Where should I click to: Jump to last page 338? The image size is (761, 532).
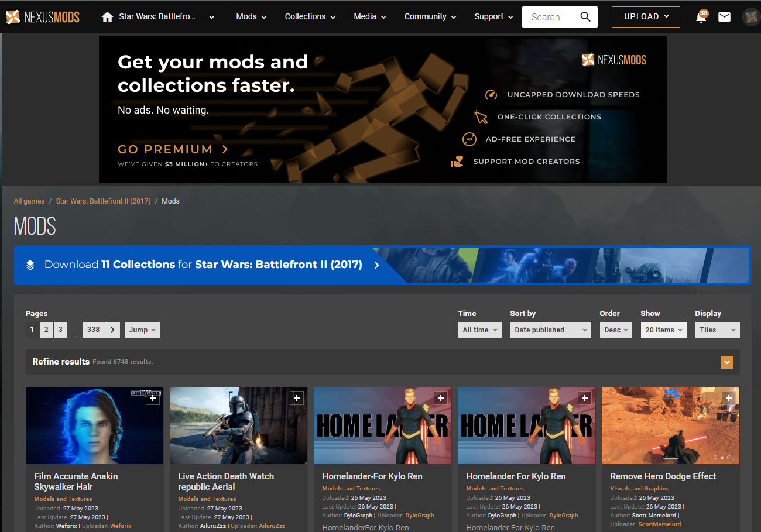click(93, 330)
